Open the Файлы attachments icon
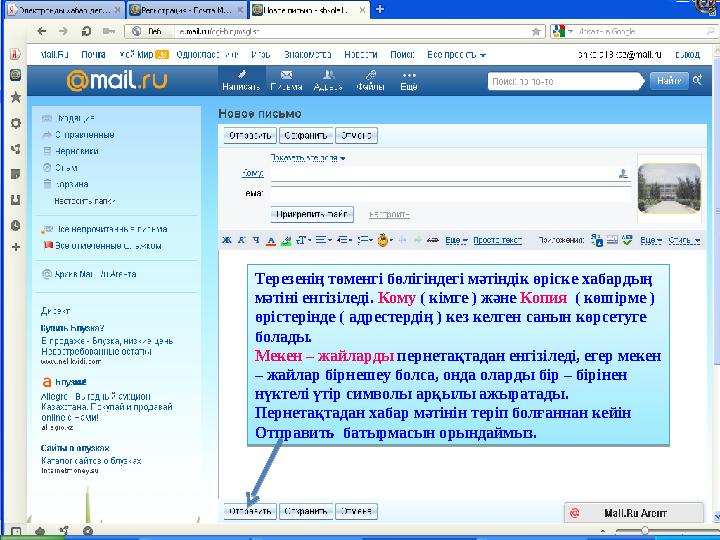 [370, 80]
